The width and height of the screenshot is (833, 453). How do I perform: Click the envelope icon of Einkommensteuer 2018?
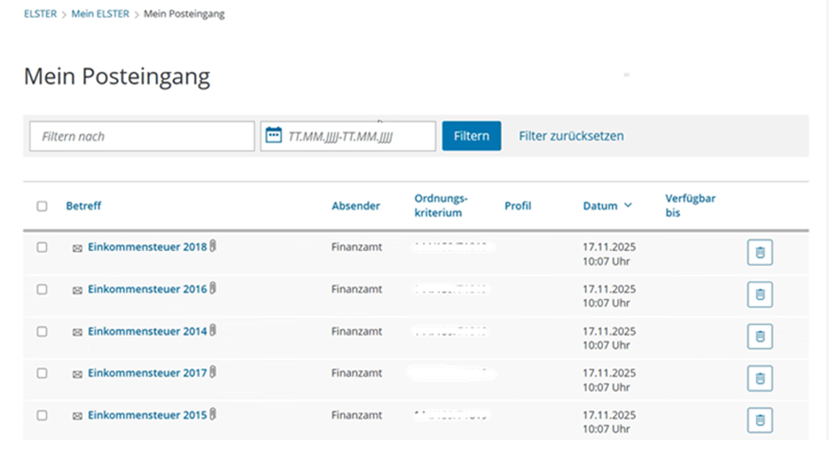pos(77,248)
